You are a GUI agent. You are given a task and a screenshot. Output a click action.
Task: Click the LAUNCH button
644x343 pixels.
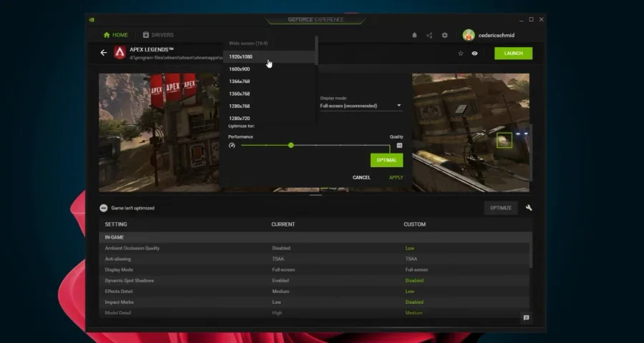point(513,54)
